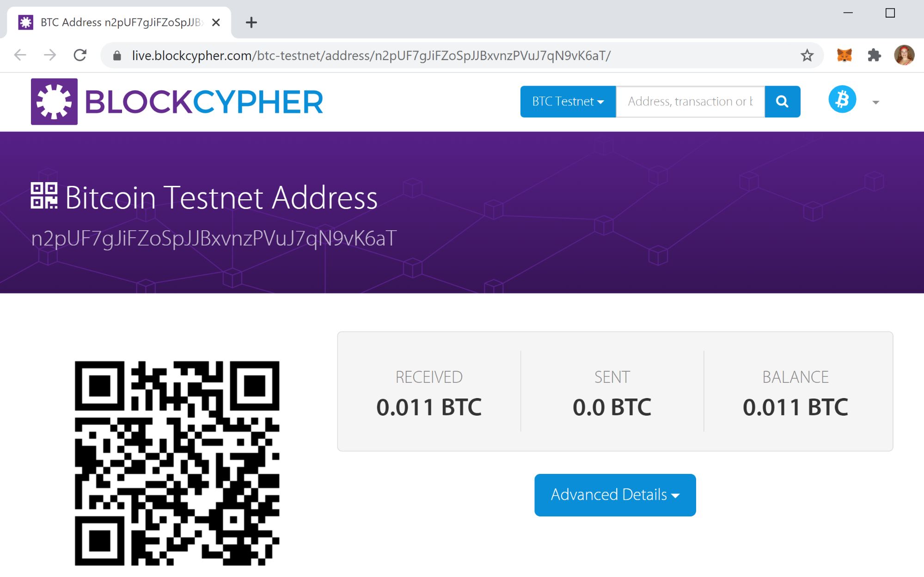The height and width of the screenshot is (577, 924).
Task: Open the browser Extensions puzzle icon
Action: click(874, 55)
